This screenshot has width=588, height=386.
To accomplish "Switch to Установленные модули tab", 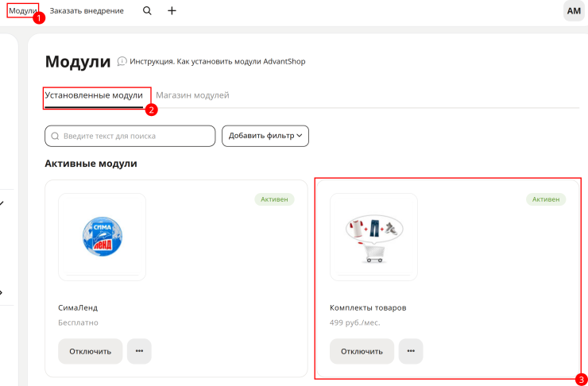I will [94, 95].
